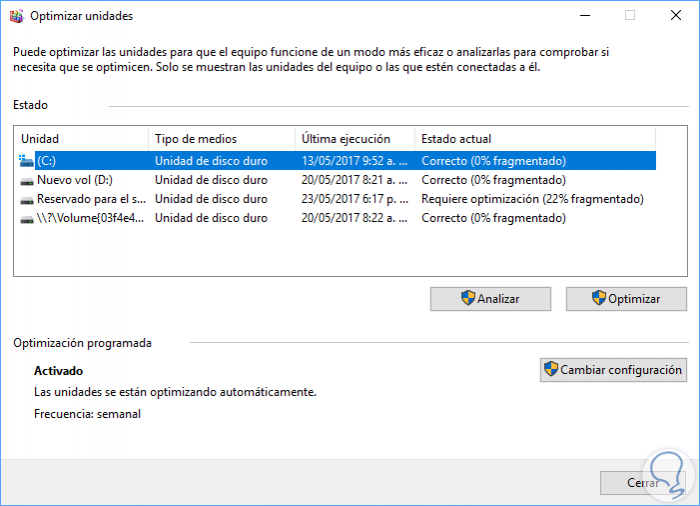Click the 23/05/2017 6:17 p. date cell
700x506 pixels.
(354, 199)
